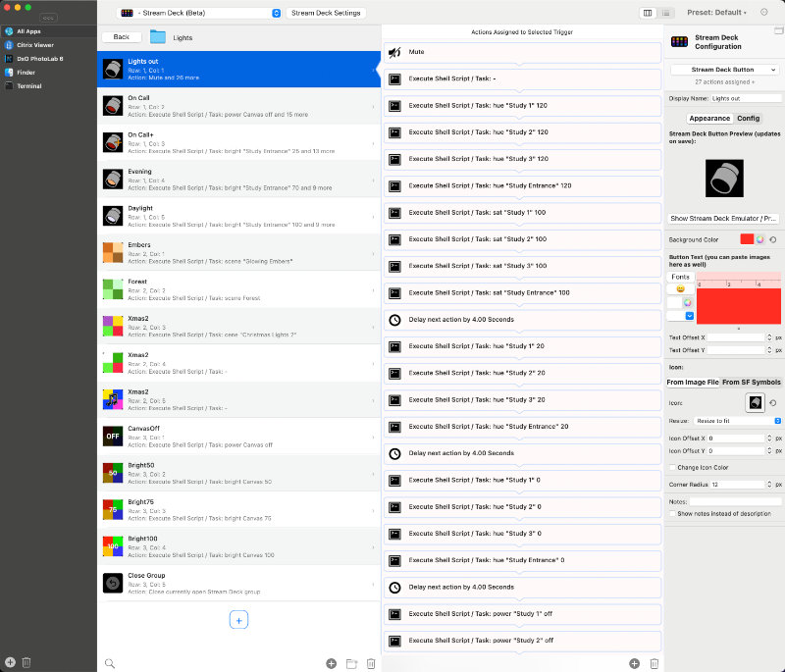Open the Stream Deck Button type dropdown
Screen dimensions: 785x672
click(x=724, y=70)
